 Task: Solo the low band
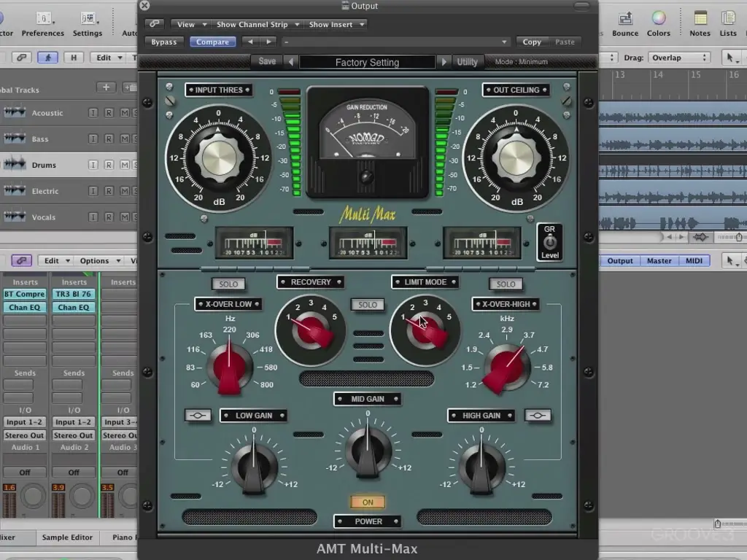[x=228, y=284]
